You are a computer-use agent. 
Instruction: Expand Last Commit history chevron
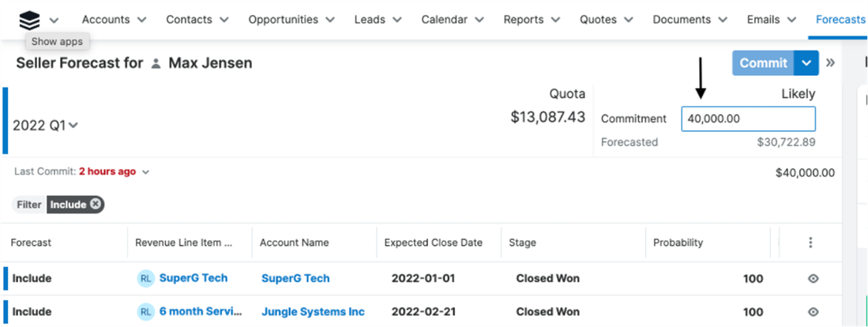[x=145, y=171]
